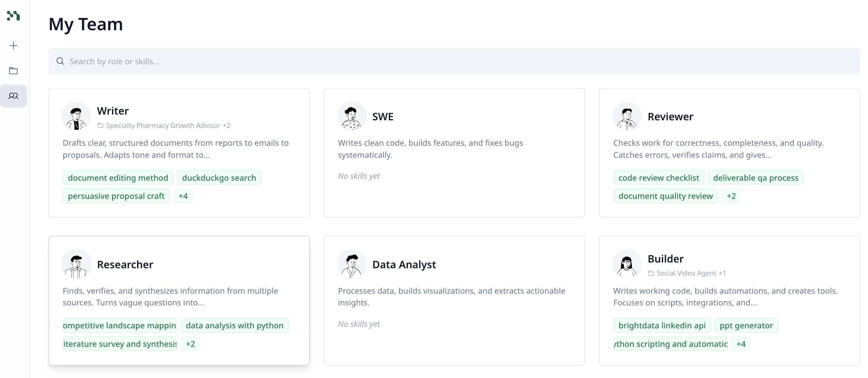Click the Builder avatar image
The height and width of the screenshot is (378, 868).
click(x=627, y=264)
